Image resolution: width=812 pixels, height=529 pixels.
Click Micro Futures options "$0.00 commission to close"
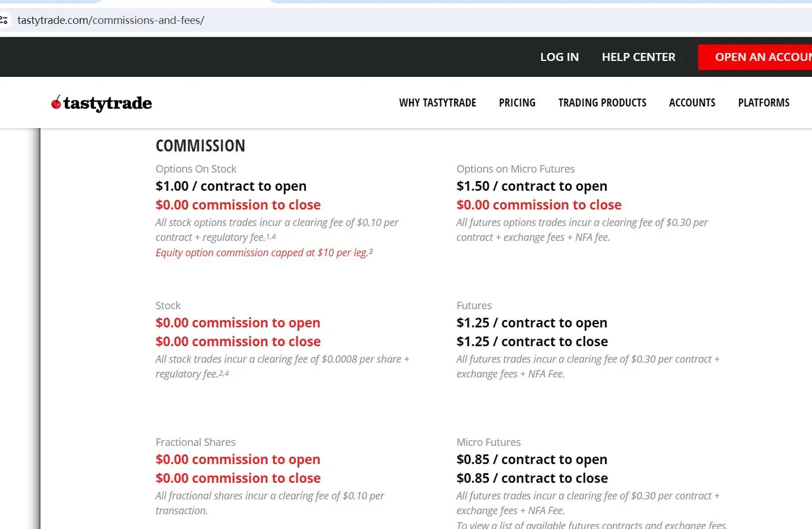(539, 205)
